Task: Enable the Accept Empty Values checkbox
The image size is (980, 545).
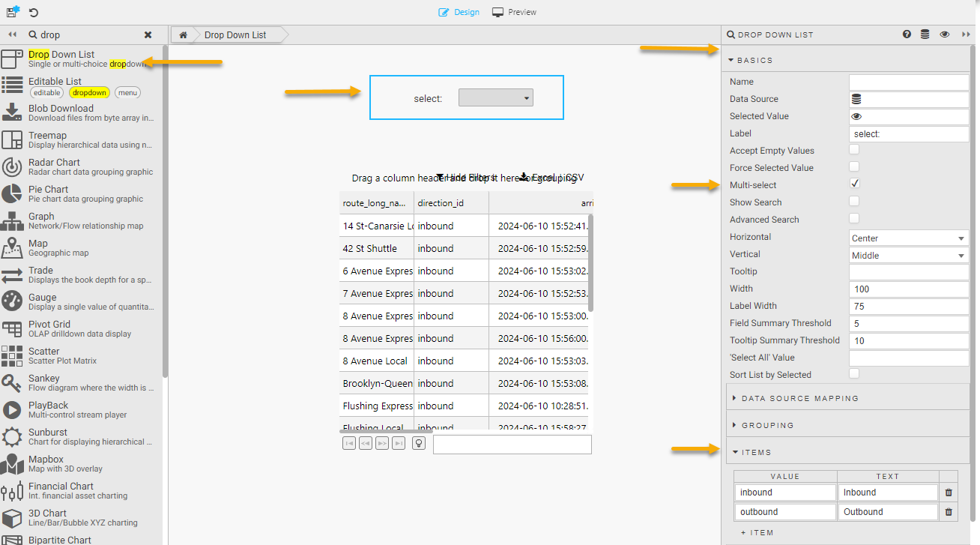Action: [x=854, y=149]
